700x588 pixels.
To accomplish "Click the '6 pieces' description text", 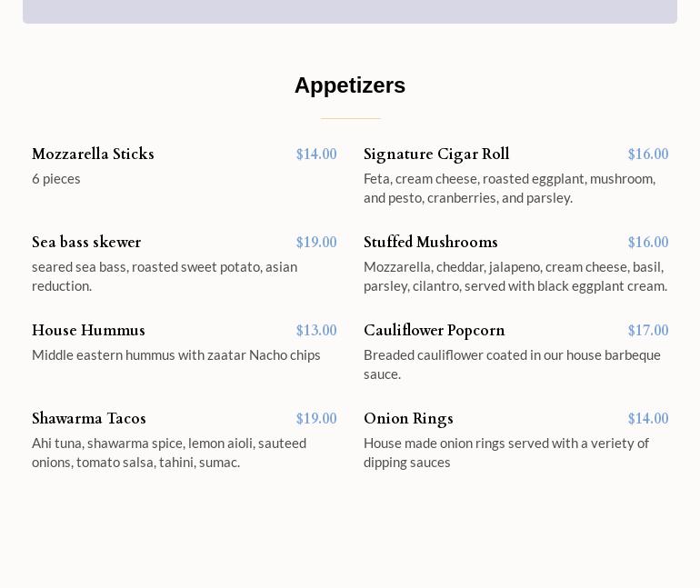I will coord(56,179).
